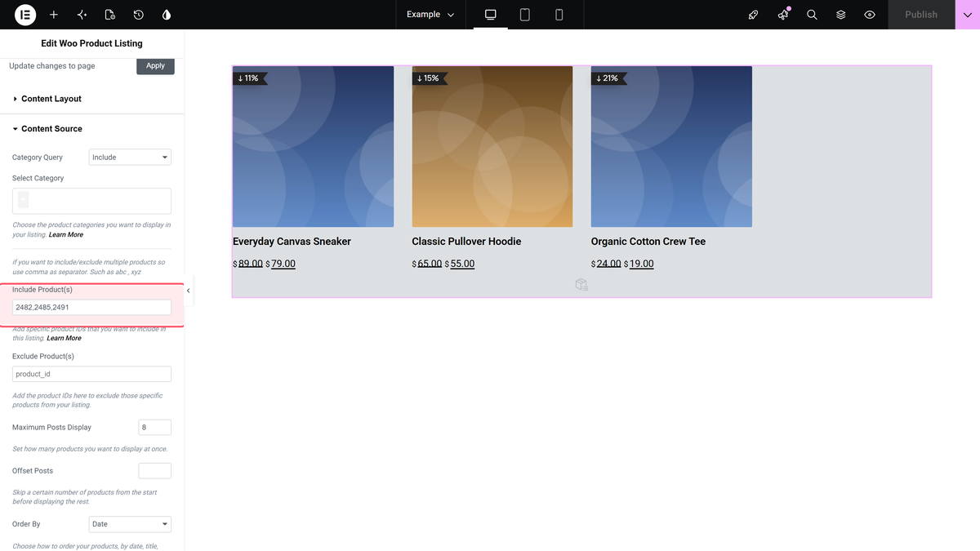Click the Maximum Posts Display field
Image resolution: width=980 pixels, height=551 pixels.
(155, 428)
